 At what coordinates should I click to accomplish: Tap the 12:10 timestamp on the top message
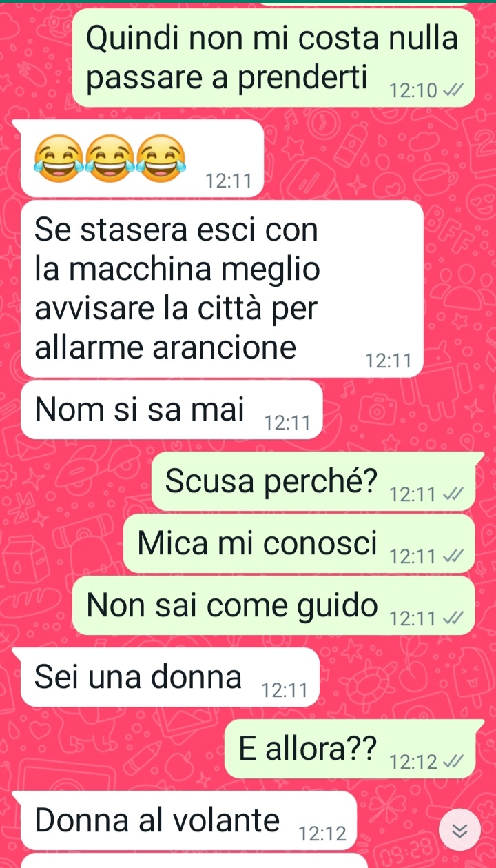(413, 91)
